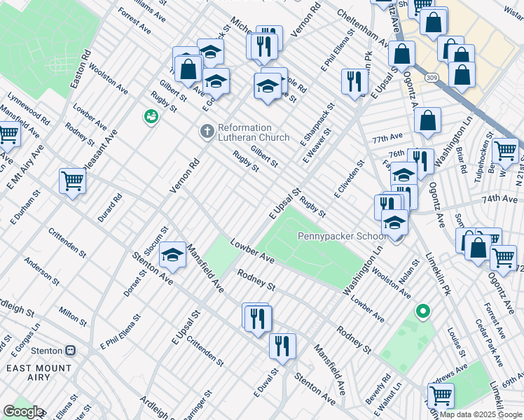The height and width of the screenshot is (420, 524).
Task: Click the Louise St street label
Action: tap(457, 342)
